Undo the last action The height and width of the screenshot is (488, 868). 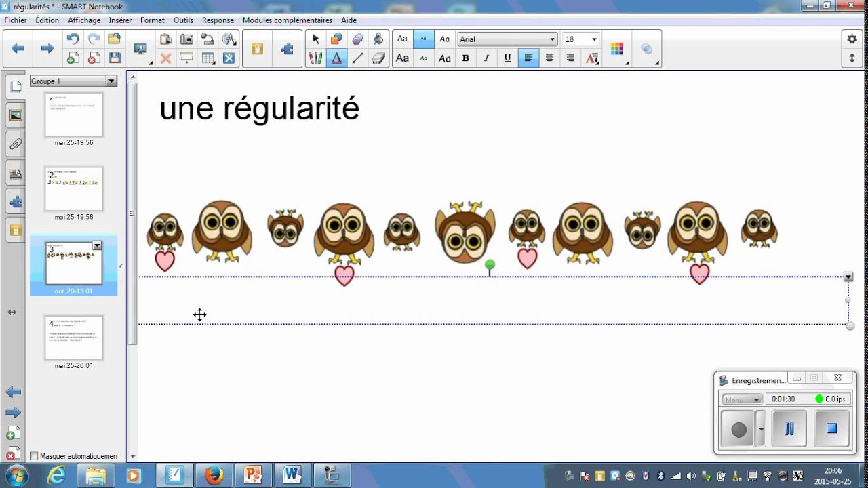[x=73, y=39]
